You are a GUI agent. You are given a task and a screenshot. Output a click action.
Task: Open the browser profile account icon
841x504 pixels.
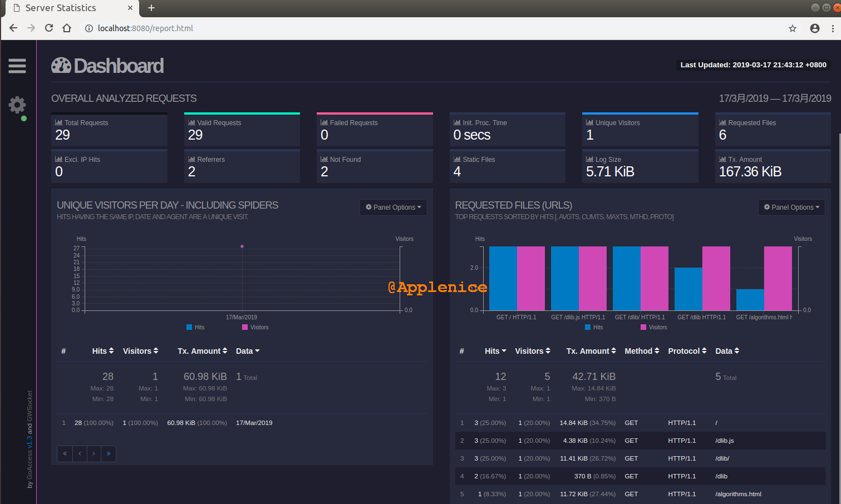(x=815, y=28)
